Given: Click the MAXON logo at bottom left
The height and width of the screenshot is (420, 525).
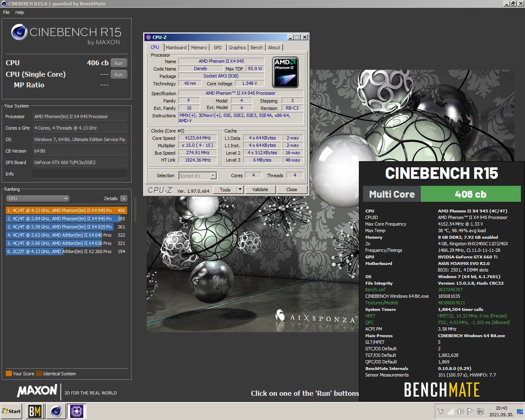Looking at the screenshot, I should 37,390.
